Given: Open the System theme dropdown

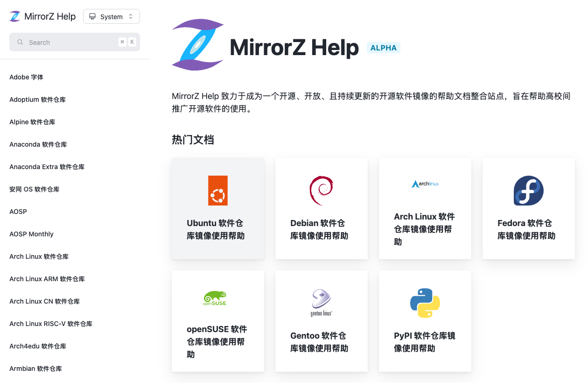Looking at the screenshot, I should (112, 16).
